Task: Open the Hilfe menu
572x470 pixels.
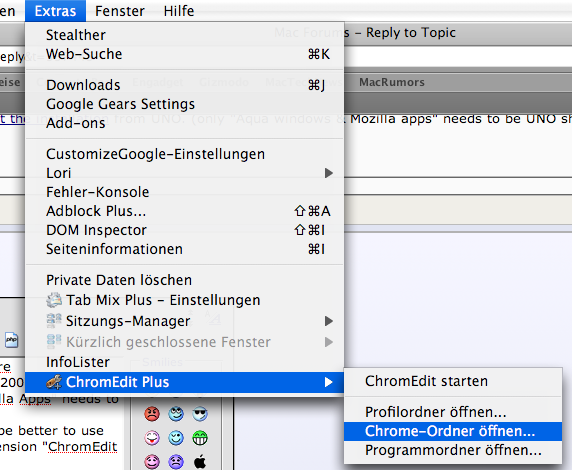Action: (179, 11)
